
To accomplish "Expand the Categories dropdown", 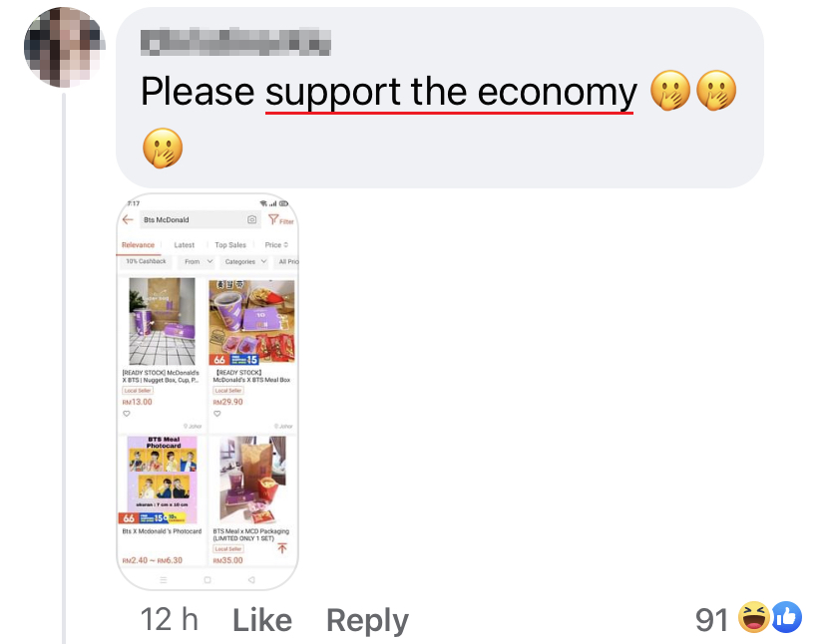I will [245, 262].
